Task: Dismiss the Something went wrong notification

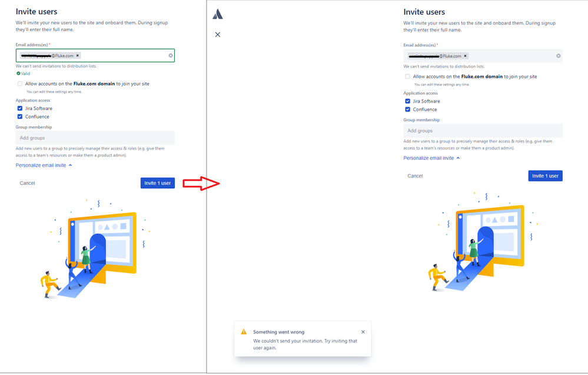Action: (363, 332)
